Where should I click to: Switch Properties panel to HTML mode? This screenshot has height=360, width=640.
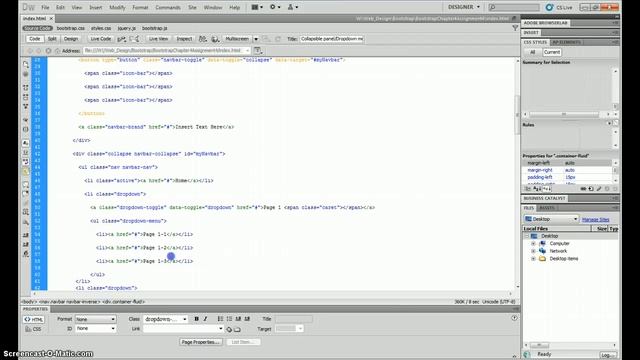click(x=34, y=320)
